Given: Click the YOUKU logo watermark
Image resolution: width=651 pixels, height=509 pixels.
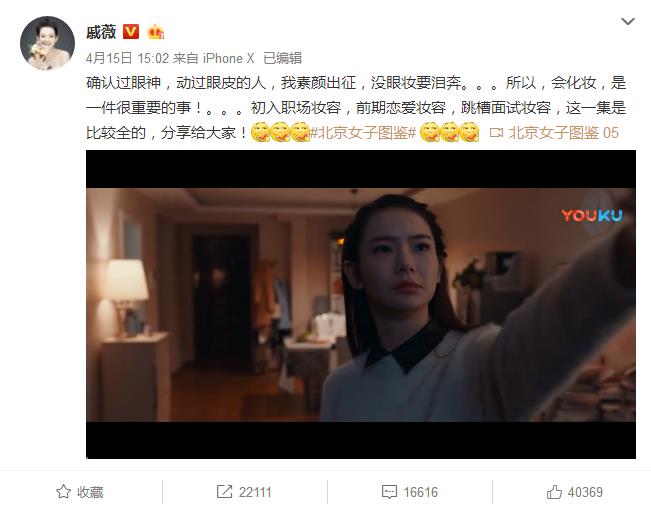Looking at the screenshot, I should point(592,215).
